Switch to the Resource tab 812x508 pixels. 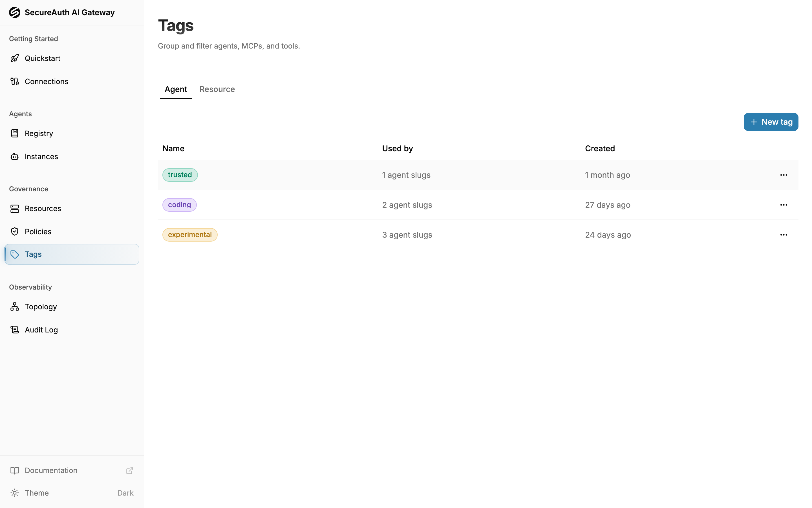217,89
